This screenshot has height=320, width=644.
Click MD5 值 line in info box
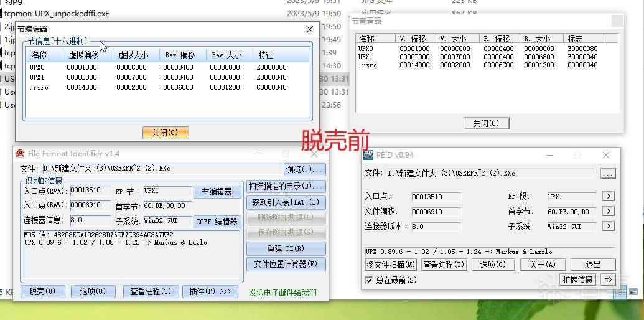pos(98,235)
